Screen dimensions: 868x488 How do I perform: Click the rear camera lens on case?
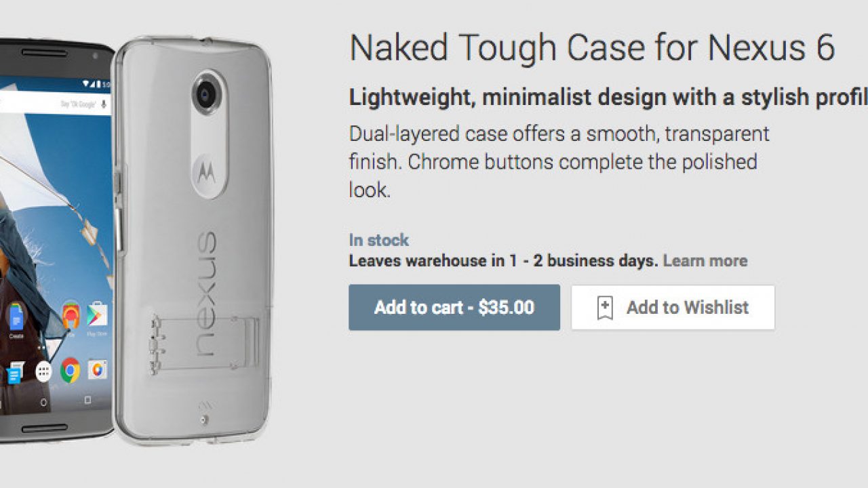click(204, 95)
